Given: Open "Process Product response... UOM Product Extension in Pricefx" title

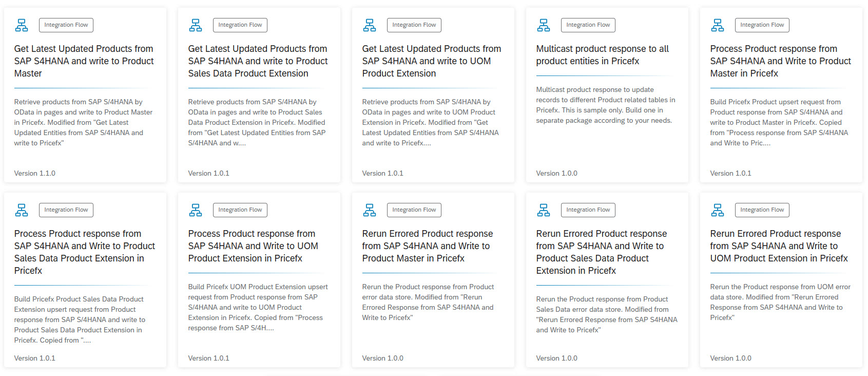Looking at the screenshot, I should [253, 246].
